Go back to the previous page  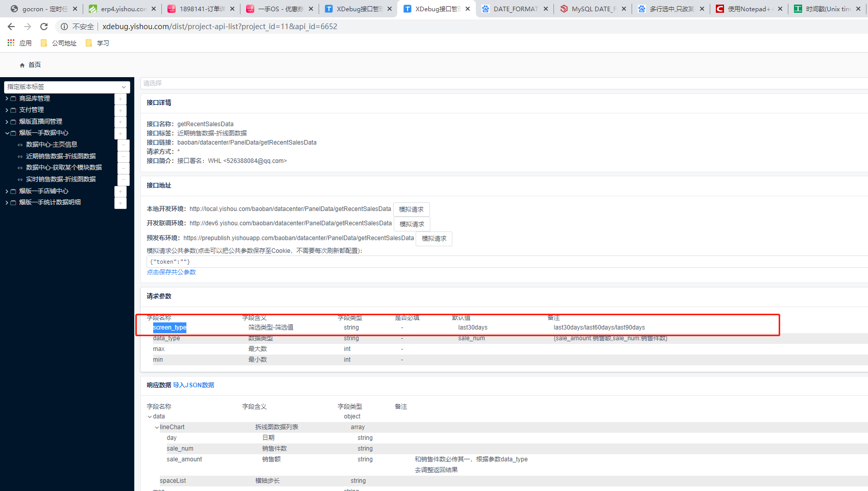(x=11, y=27)
